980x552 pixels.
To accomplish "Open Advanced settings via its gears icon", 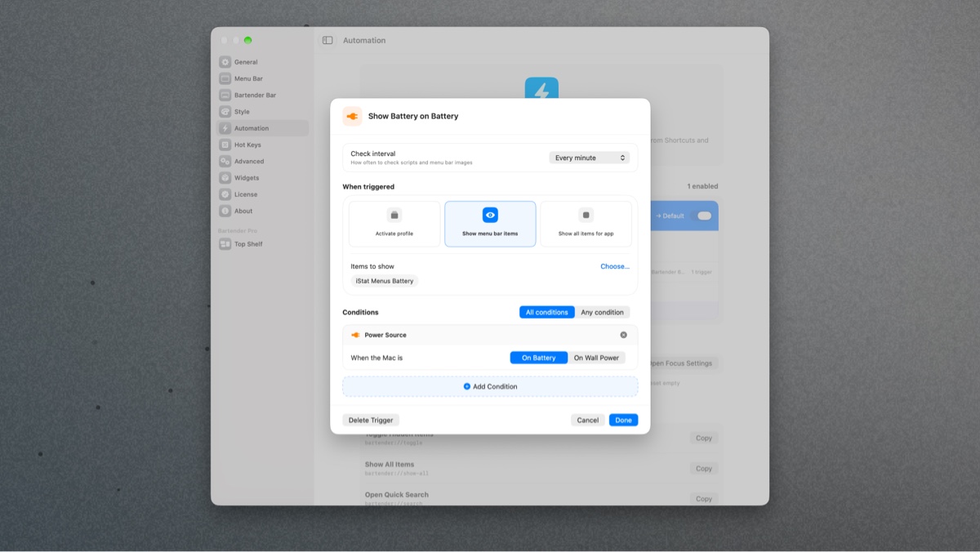I will (x=225, y=161).
